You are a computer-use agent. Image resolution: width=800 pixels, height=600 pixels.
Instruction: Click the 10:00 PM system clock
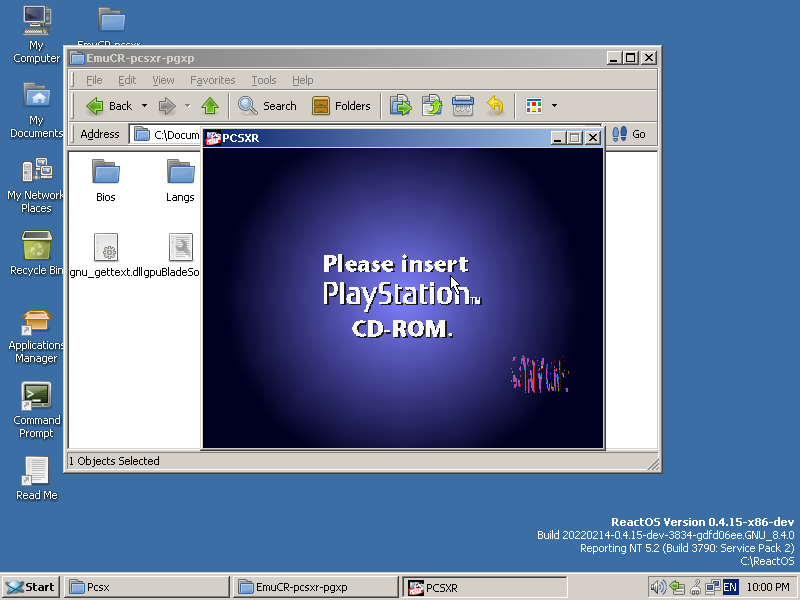click(x=767, y=588)
